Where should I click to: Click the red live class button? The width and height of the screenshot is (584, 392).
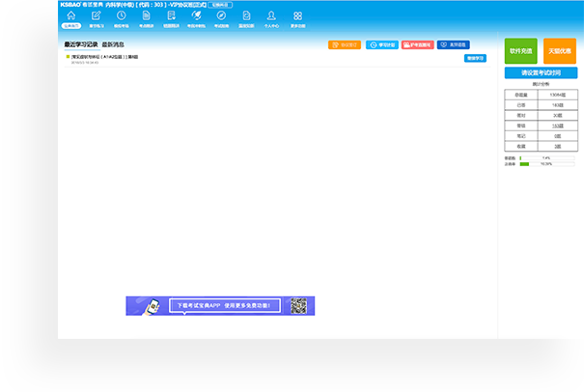[417, 44]
